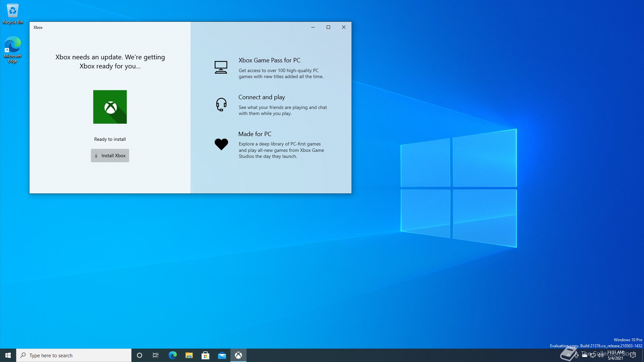Focus the 'Type here to search' box
The width and height of the screenshot is (644, 362).
pyautogui.click(x=74, y=355)
